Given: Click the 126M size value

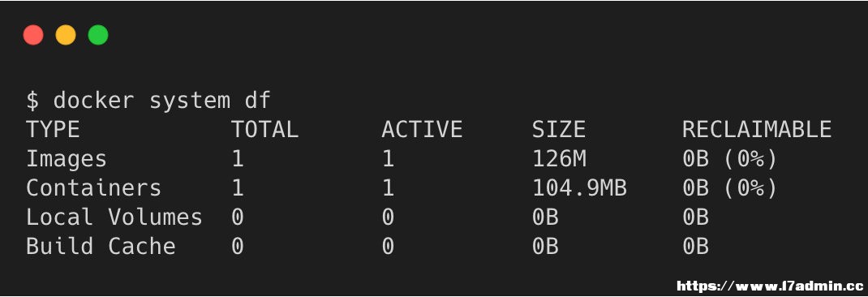Looking at the screenshot, I should tap(559, 159).
